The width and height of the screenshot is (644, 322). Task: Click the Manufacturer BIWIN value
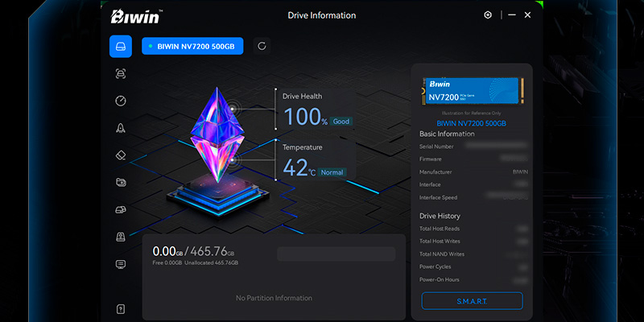[x=520, y=172]
